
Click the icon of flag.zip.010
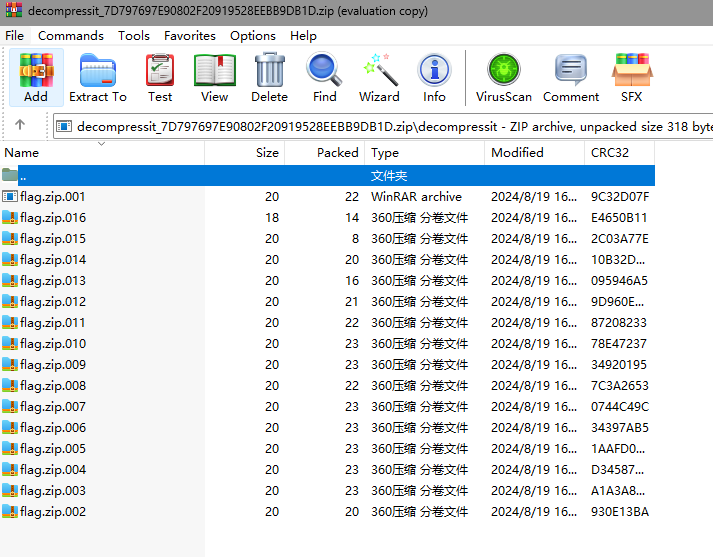(10, 343)
